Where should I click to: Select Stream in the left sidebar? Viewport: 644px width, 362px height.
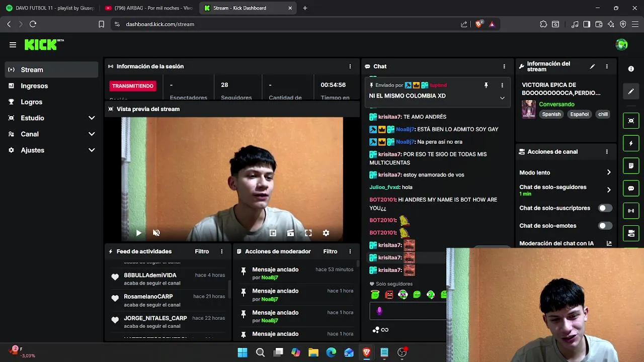click(x=51, y=70)
